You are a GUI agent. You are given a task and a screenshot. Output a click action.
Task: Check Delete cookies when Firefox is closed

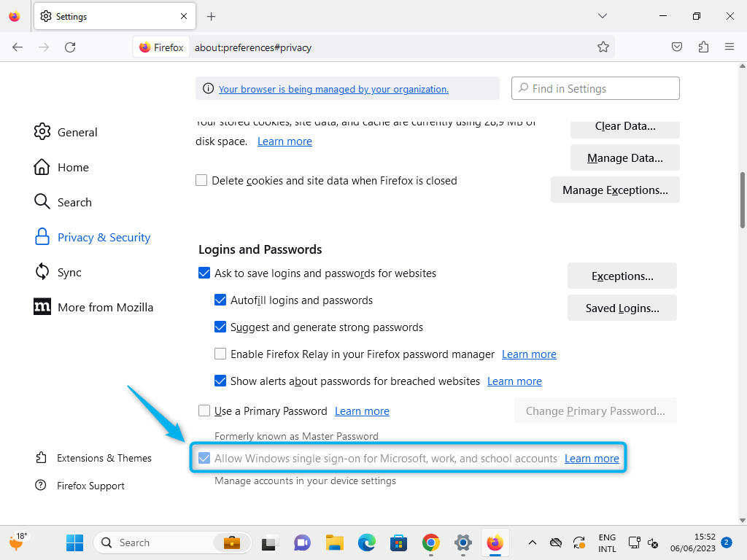click(x=201, y=180)
